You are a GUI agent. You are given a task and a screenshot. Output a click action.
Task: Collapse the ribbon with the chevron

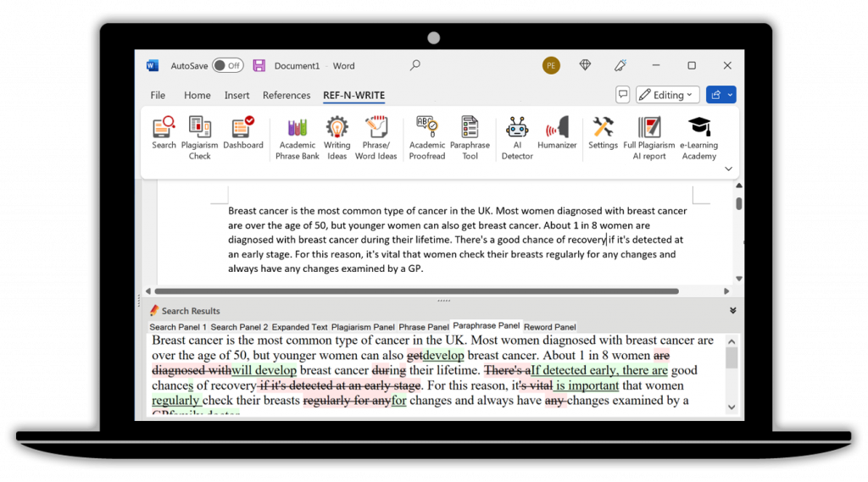(x=728, y=169)
